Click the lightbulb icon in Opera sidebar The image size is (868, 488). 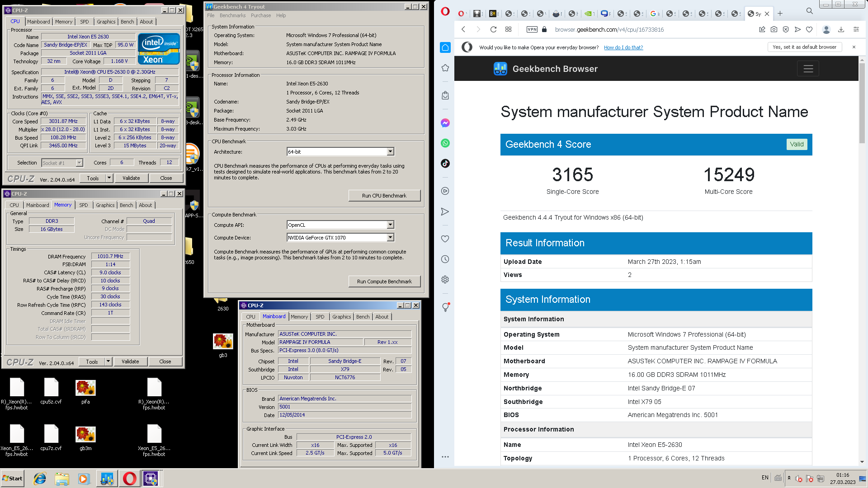click(x=445, y=307)
